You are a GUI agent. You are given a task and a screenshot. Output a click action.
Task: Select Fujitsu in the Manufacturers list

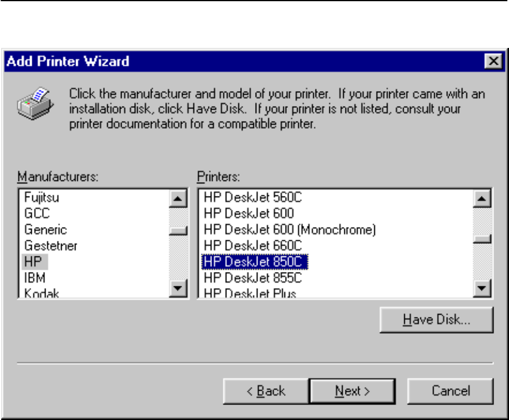(41, 198)
